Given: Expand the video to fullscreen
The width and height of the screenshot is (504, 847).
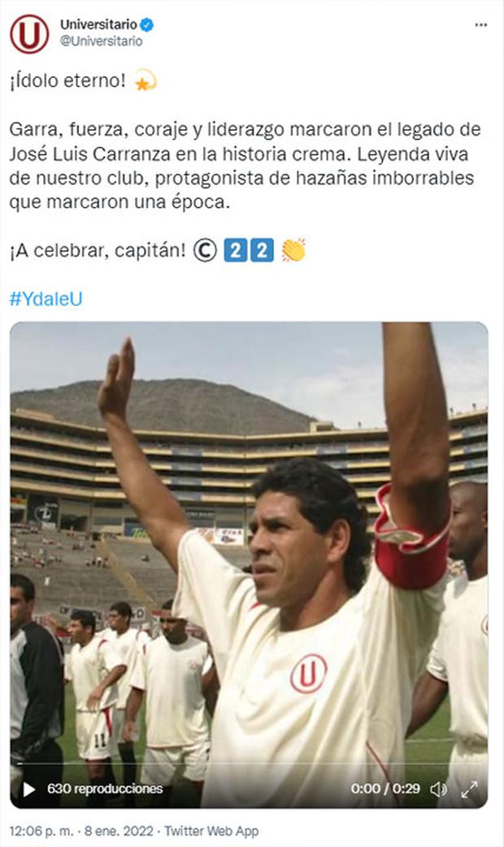Looking at the screenshot, I should [470, 789].
